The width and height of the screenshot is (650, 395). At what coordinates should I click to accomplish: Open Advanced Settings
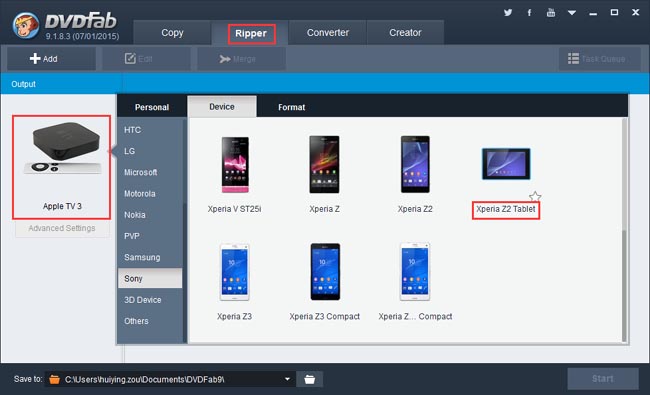tap(62, 228)
